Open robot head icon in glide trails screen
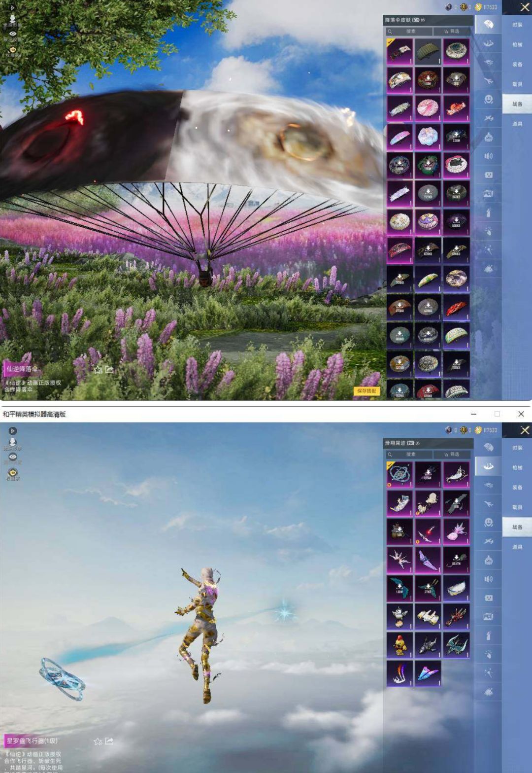This screenshot has height=773, width=532. pyautogui.click(x=488, y=560)
